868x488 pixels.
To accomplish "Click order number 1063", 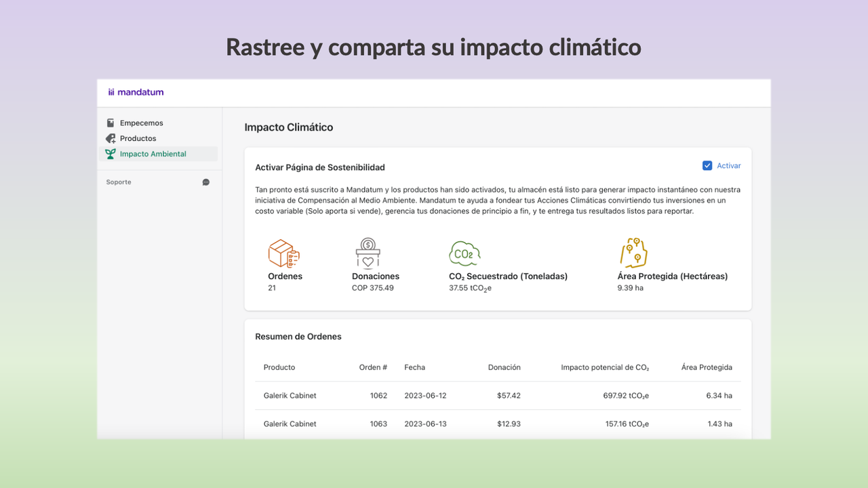I will [378, 424].
